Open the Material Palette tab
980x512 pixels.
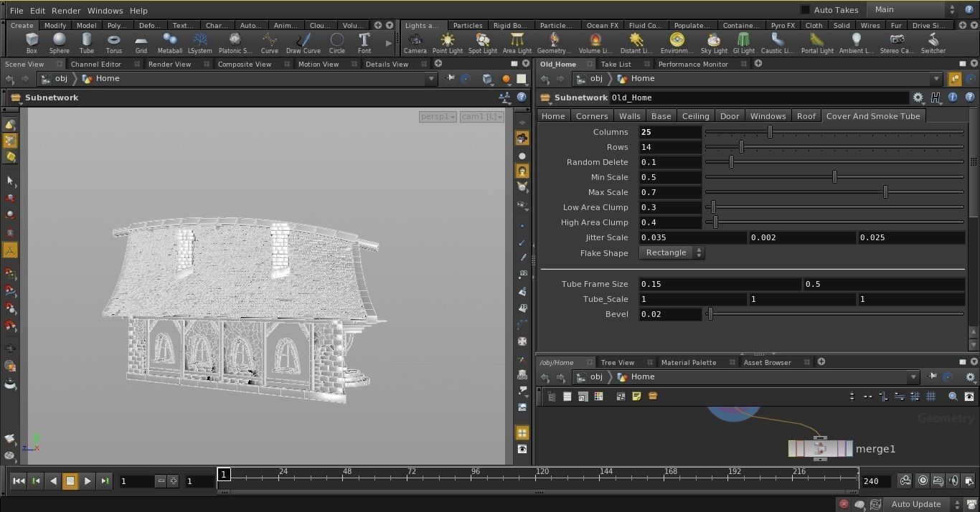coord(689,362)
